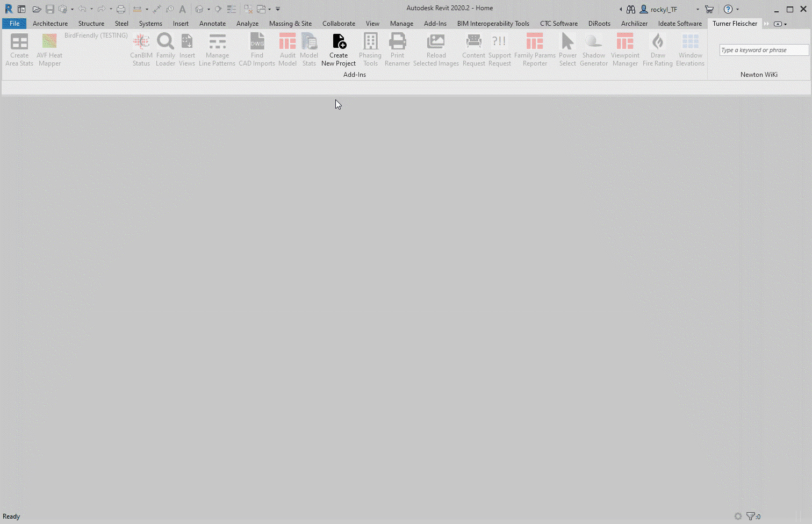Click the Revit application logo icon
Screen dimensions: 812x524
coord(9,9)
